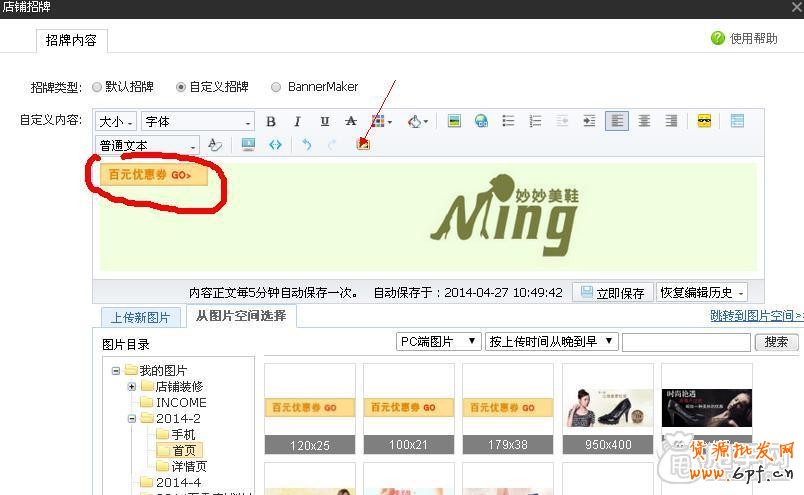Open the 大小 font size dropdown
The width and height of the screenshot is (804, 495).
click(x=116, y=122)
